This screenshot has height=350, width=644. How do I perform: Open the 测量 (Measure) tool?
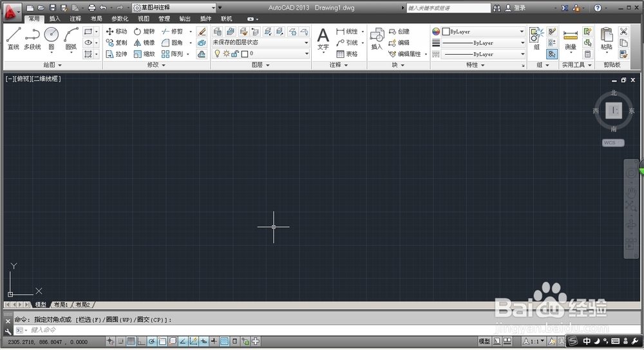tap(571, 39)
